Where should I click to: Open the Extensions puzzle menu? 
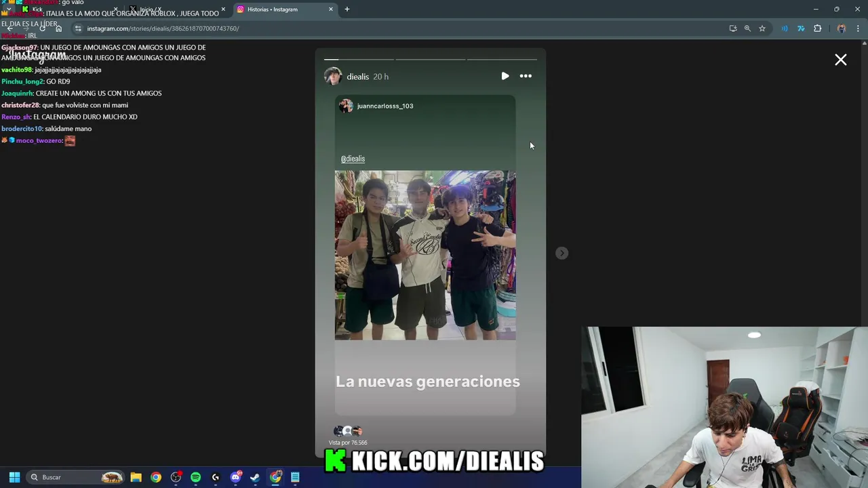click(817, 28)
